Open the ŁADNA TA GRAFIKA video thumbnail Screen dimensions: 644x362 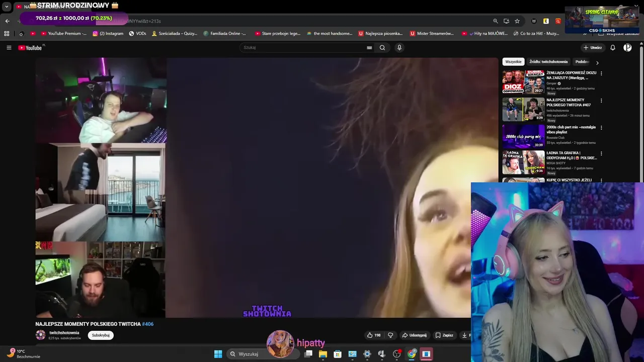[523, 162]
